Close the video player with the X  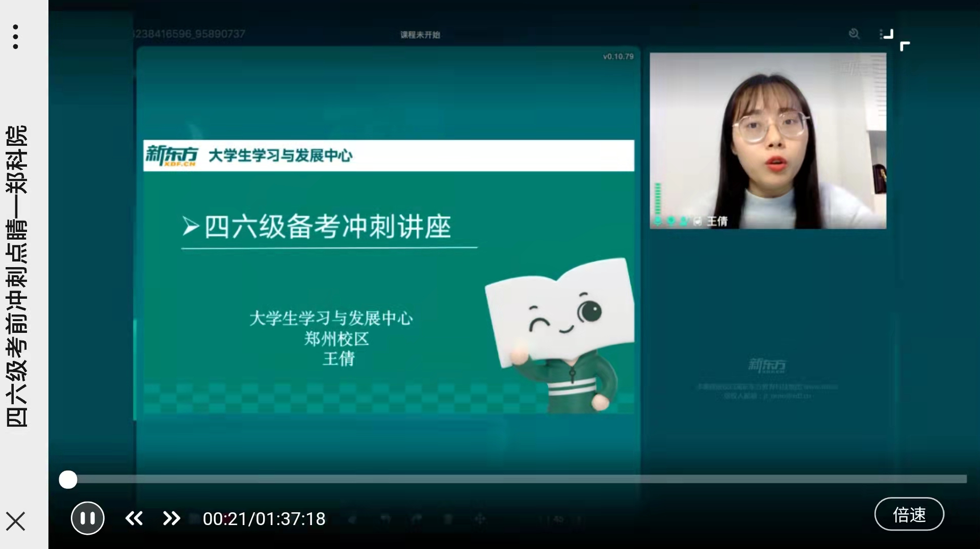click(15, 521)
